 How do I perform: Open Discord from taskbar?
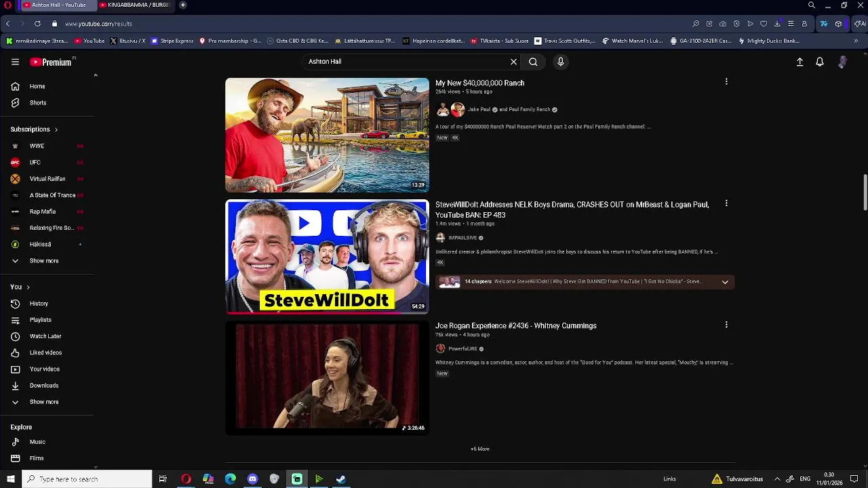252,479
